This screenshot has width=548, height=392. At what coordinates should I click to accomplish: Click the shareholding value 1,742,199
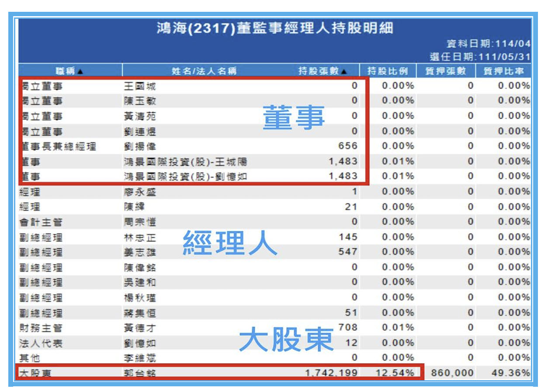tap(331, 373)
